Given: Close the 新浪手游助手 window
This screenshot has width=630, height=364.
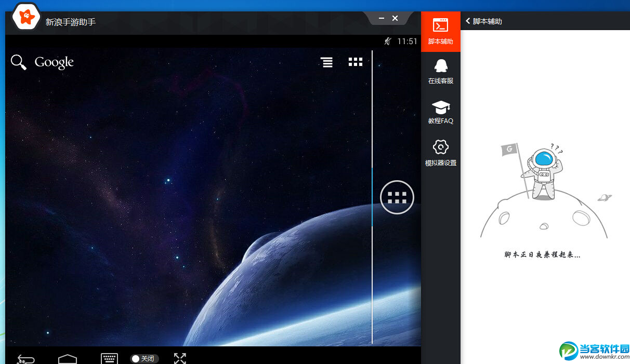Looking at the screenshot, I should coord(395,18).
